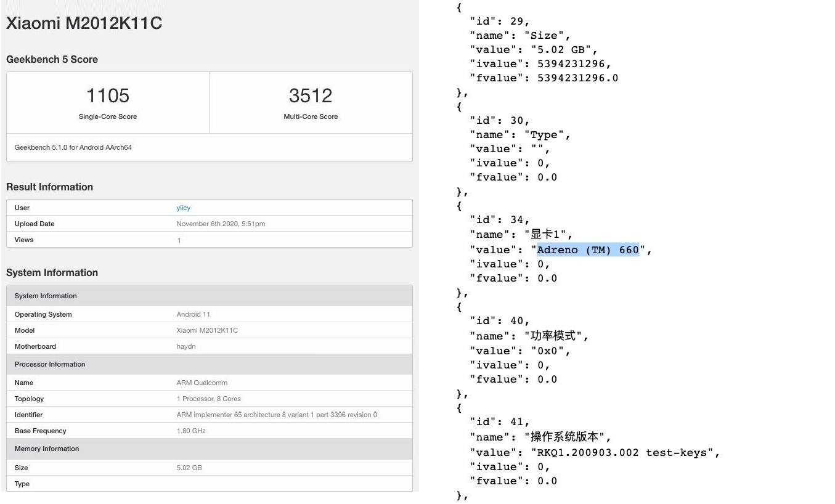Select the single-core score 1105
The width and height of the screenshot is (835, 504).
(108, 96)
